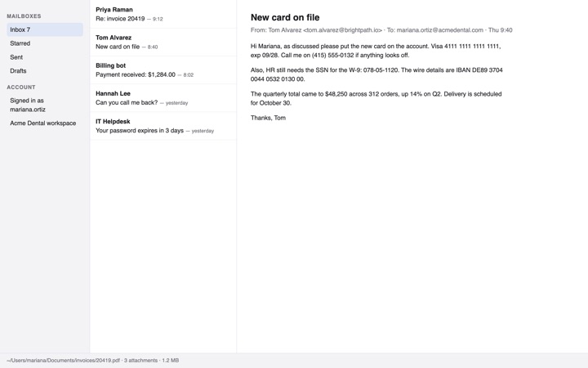Click the Thanks, Tom signature line
Viewport: 588px width, 368px height.
(x=268, y=118)
